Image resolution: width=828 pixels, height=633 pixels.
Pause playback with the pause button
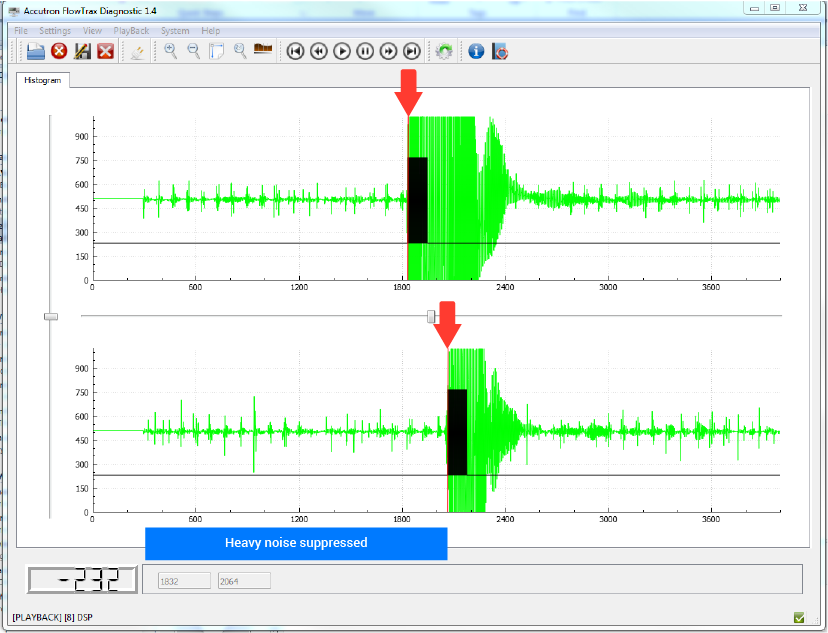point(365,51)
